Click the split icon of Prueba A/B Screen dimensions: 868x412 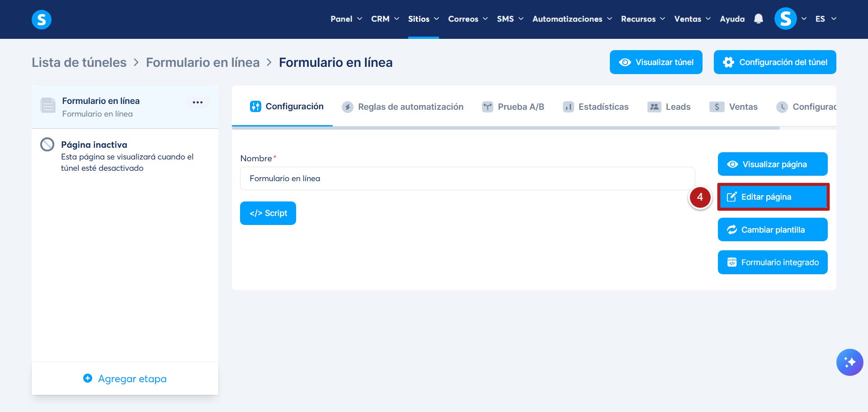tap(487, 107)
